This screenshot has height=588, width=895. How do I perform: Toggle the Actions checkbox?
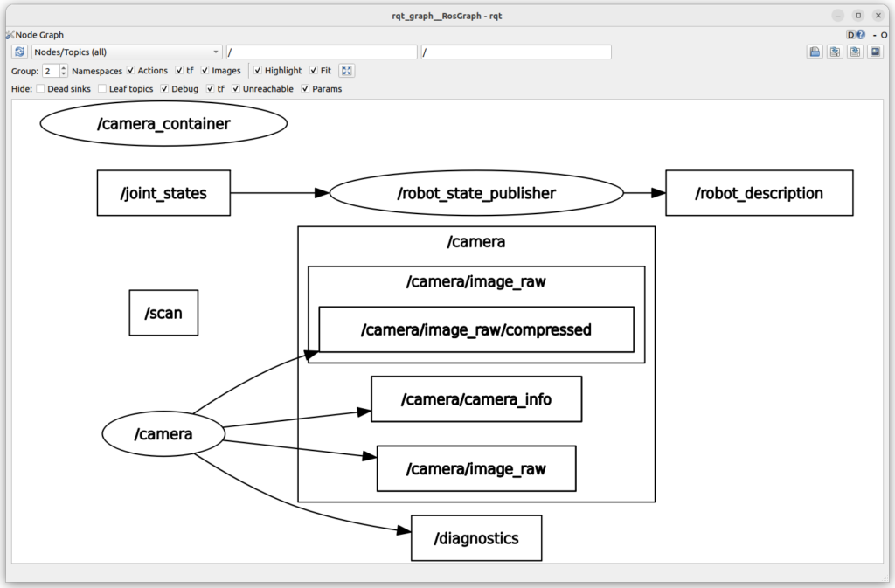click(131, 70)
